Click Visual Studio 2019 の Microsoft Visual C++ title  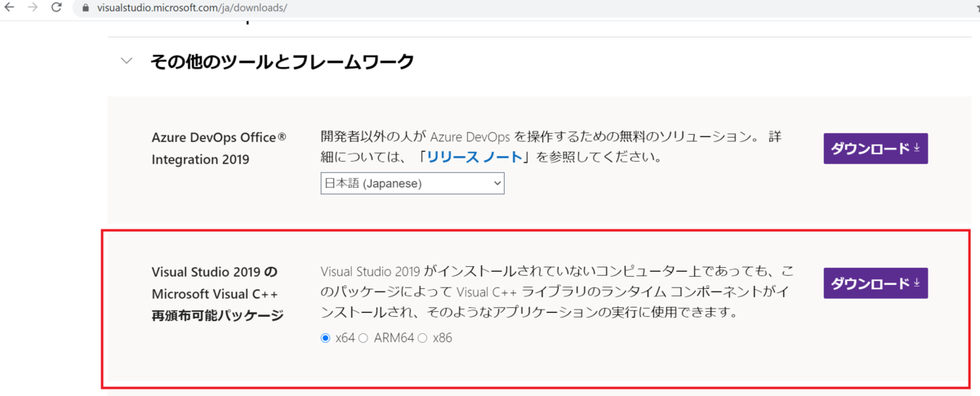click(x=217, y=293)
